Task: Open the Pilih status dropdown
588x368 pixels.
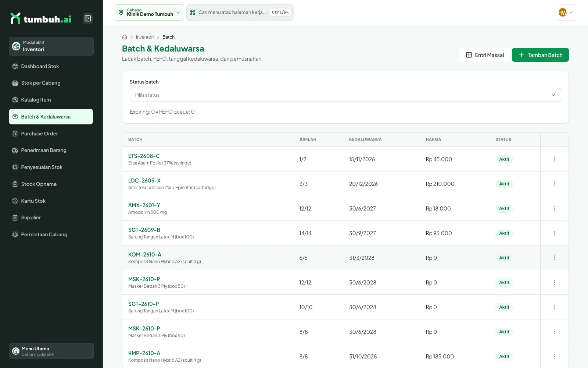Action: tap(345, 95)
